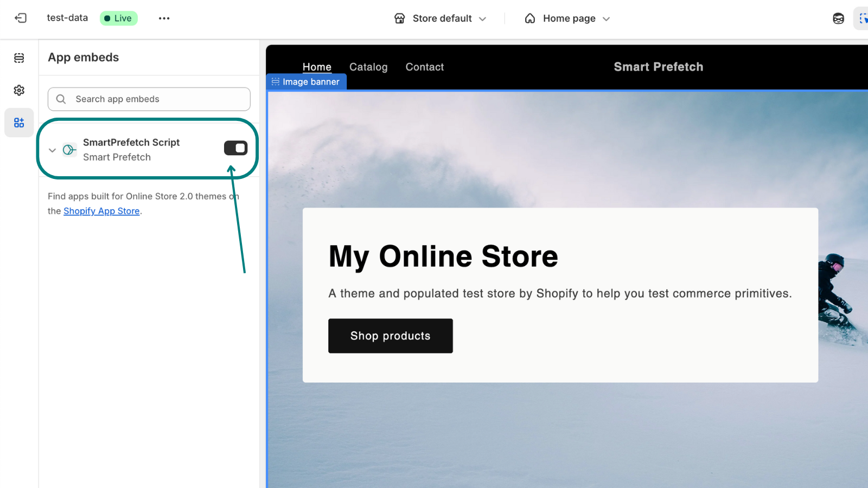The height and width of the screenshot is (488, 868).
Task: Open the Store default dropdown
Action: coord(441,18)
